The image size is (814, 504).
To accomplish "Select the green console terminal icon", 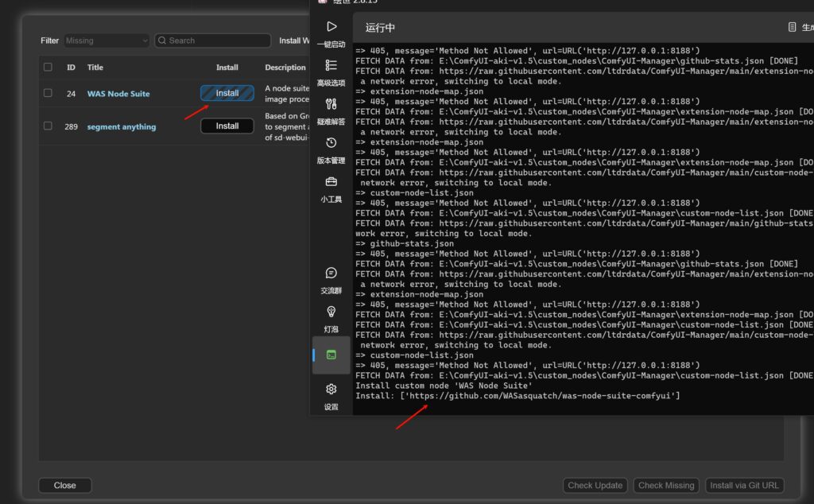I will coord(331,355).
